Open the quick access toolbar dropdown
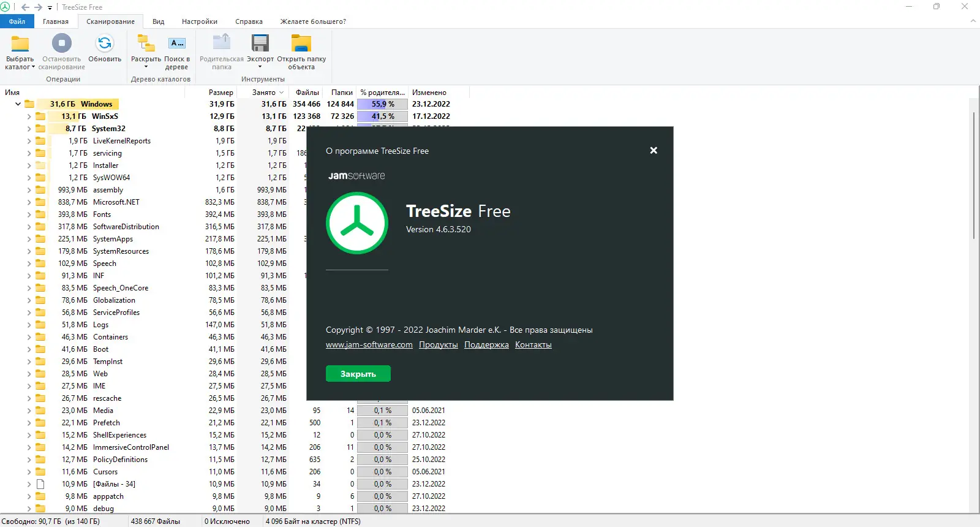 [50, 7]
